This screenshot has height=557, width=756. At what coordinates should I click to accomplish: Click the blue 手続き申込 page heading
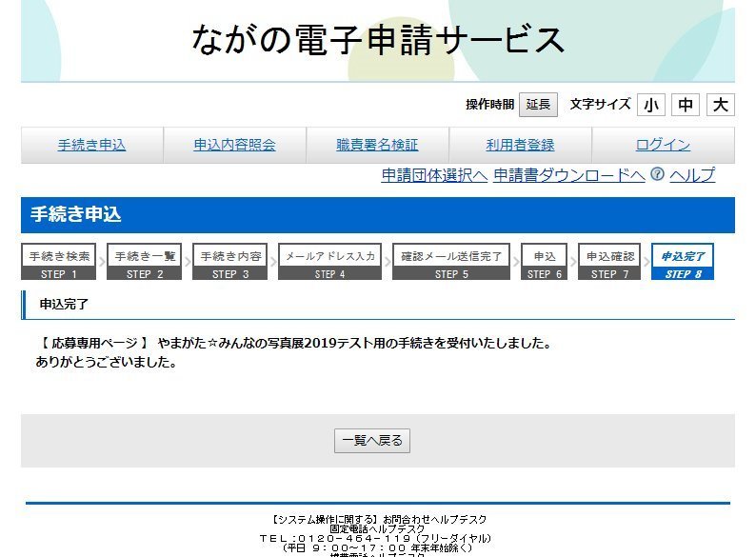pyautogui.click(x=378, y=214)
